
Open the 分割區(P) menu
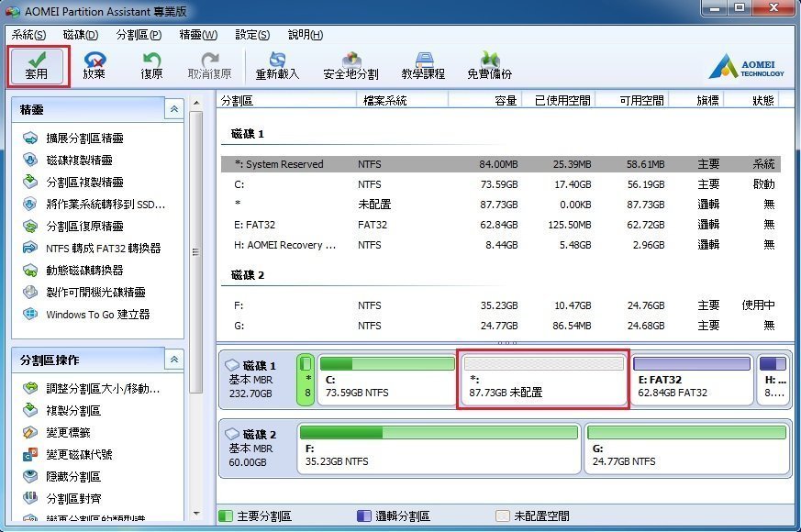(x=139, y=35)
